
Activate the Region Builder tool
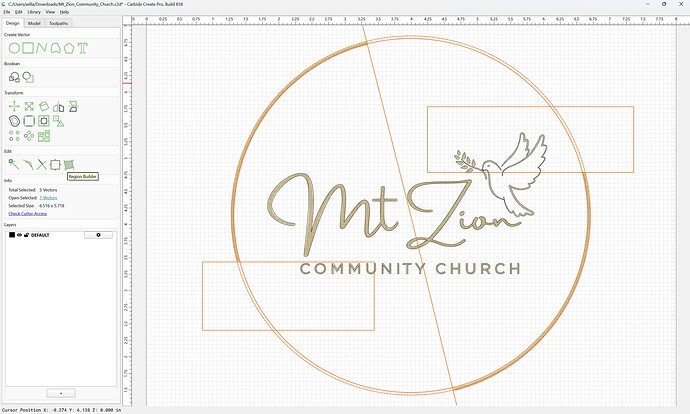[x=69, y=165]
